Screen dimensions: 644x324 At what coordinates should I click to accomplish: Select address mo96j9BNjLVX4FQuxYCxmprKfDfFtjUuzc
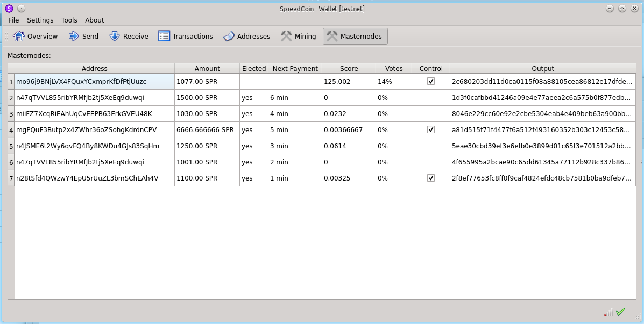click(95, 81)
